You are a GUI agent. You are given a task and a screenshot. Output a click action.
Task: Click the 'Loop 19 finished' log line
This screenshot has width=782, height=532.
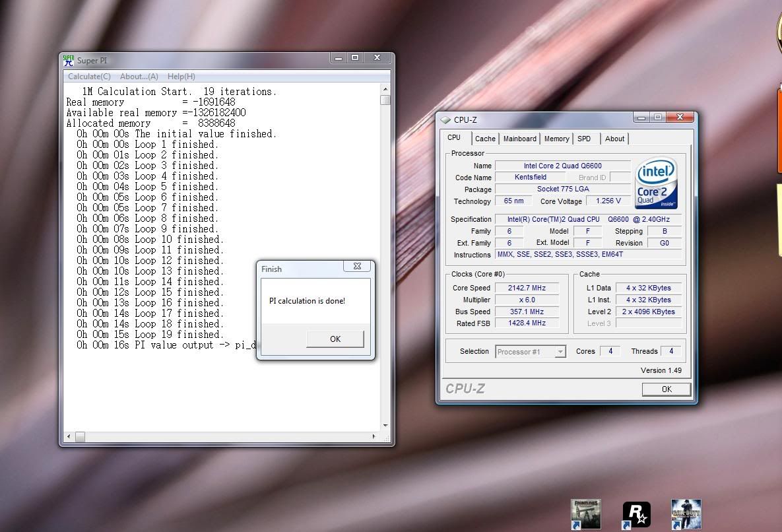[x=150, y=335]
